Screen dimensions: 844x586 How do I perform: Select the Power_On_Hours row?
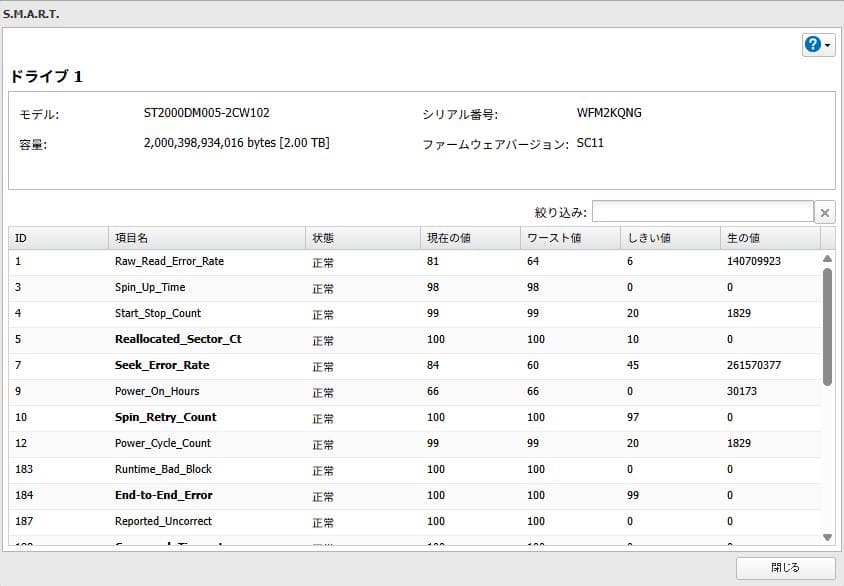tap(400, 391)
